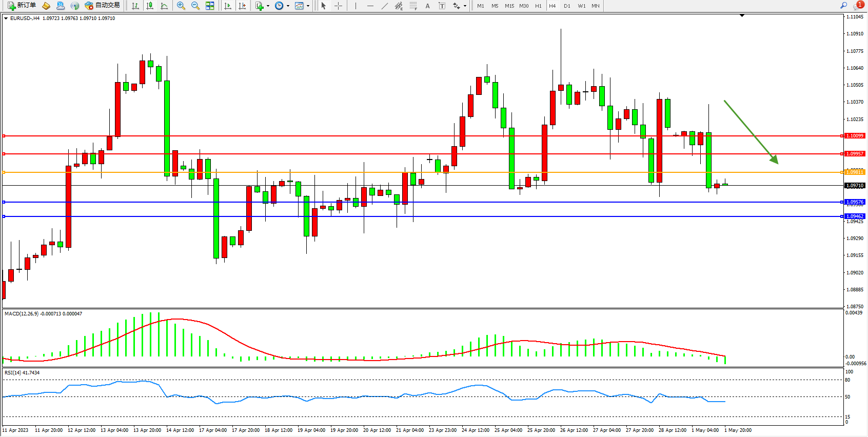Switch timeframe to D1
868x437 pixels.
tap(567, 6)
